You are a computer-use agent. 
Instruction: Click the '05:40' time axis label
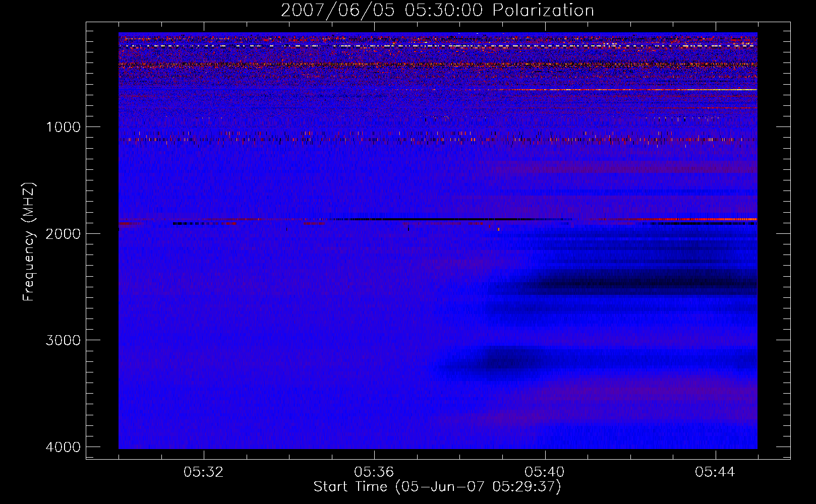pyautogui.click(x=545, y=472)
